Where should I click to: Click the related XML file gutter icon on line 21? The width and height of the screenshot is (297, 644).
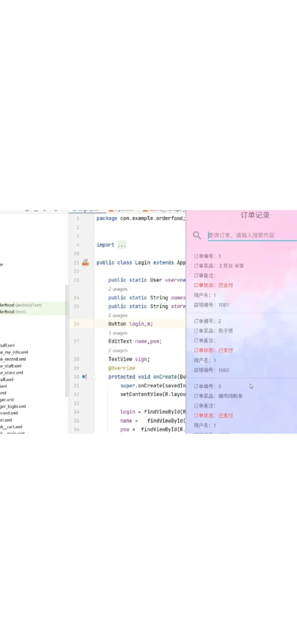pyautogui.click(x=85, y=263)
